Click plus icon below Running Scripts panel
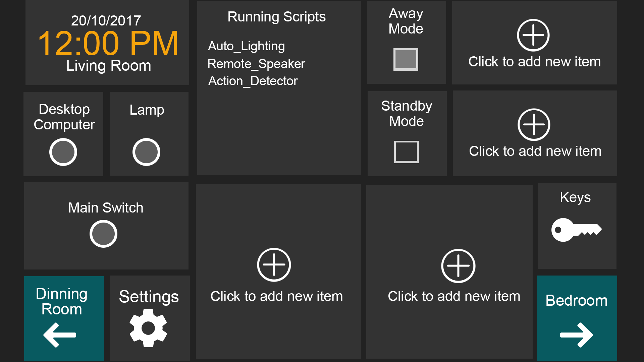Screen dimensions: 644x362 coord(274,265)
